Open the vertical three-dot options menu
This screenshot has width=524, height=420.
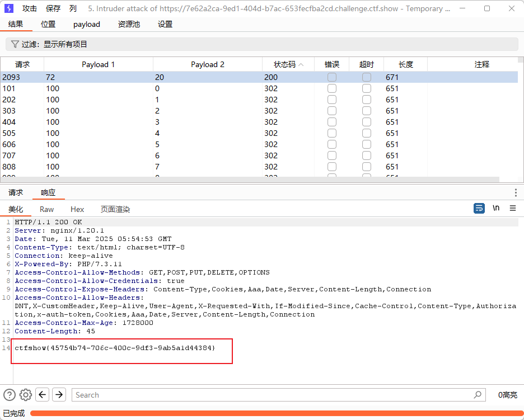516,192
